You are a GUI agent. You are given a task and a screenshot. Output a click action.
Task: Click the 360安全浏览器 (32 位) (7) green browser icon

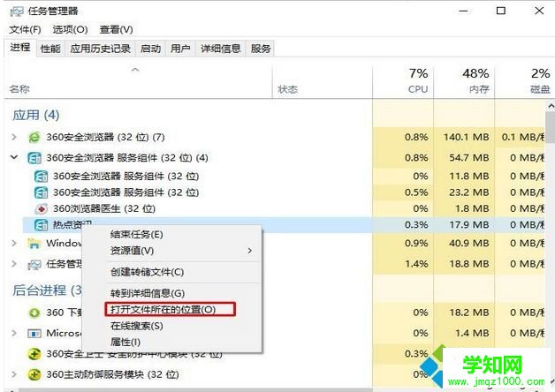pos(34,137)
